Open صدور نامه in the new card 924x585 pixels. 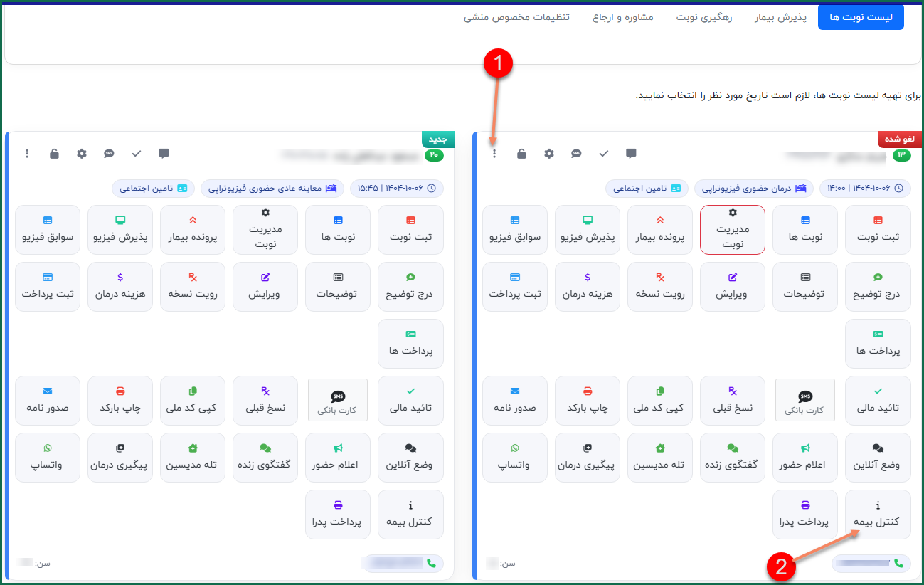tap(48, 400)
